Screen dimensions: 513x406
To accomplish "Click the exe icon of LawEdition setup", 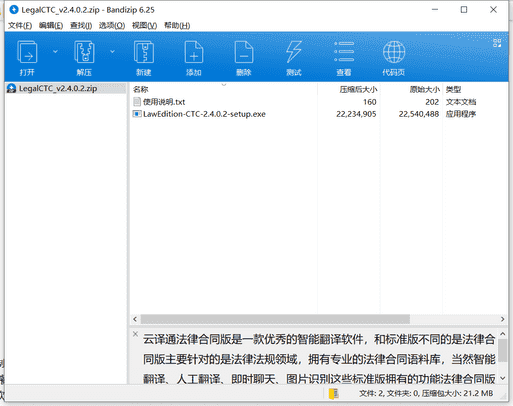I will coord(137,114).
